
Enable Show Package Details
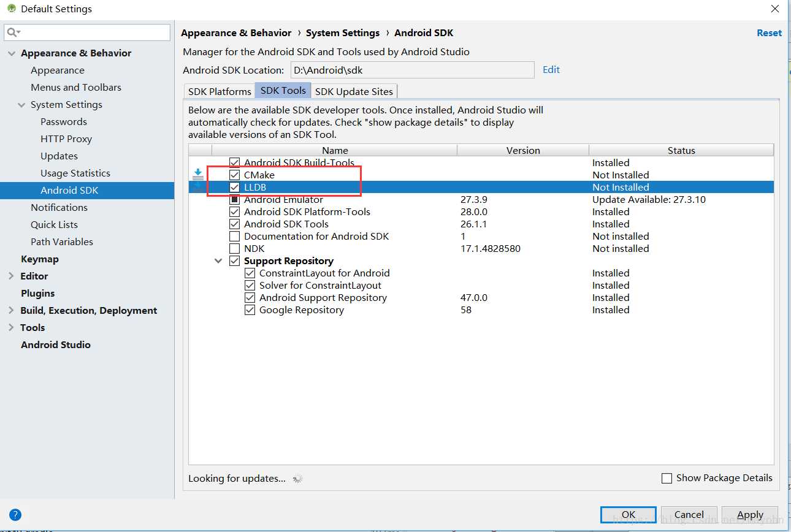(667, 478)
